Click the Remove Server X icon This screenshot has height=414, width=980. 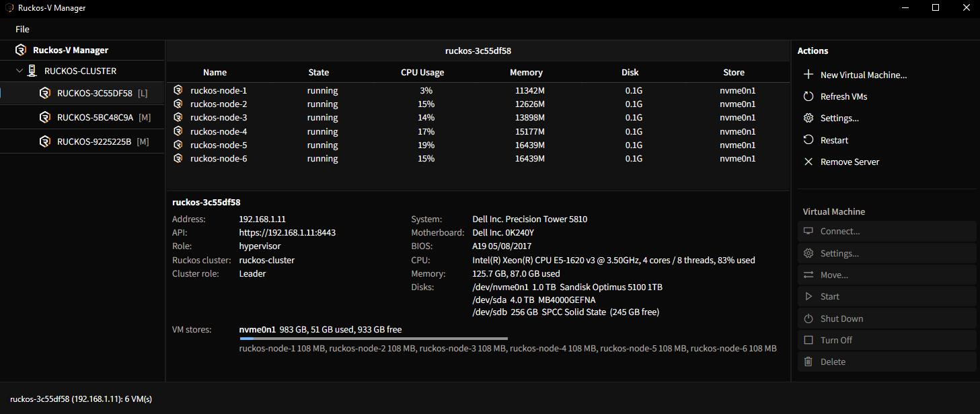[x=808, y=162]
